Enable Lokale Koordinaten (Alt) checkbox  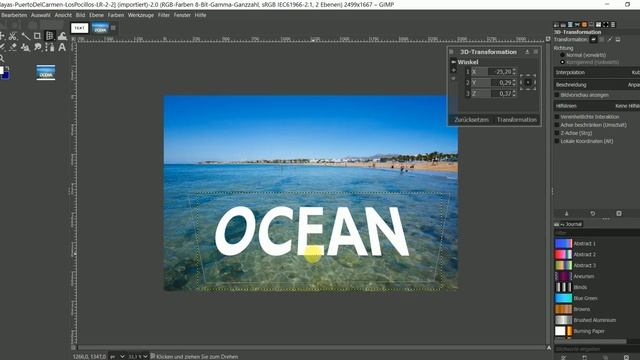pos(557,141)
